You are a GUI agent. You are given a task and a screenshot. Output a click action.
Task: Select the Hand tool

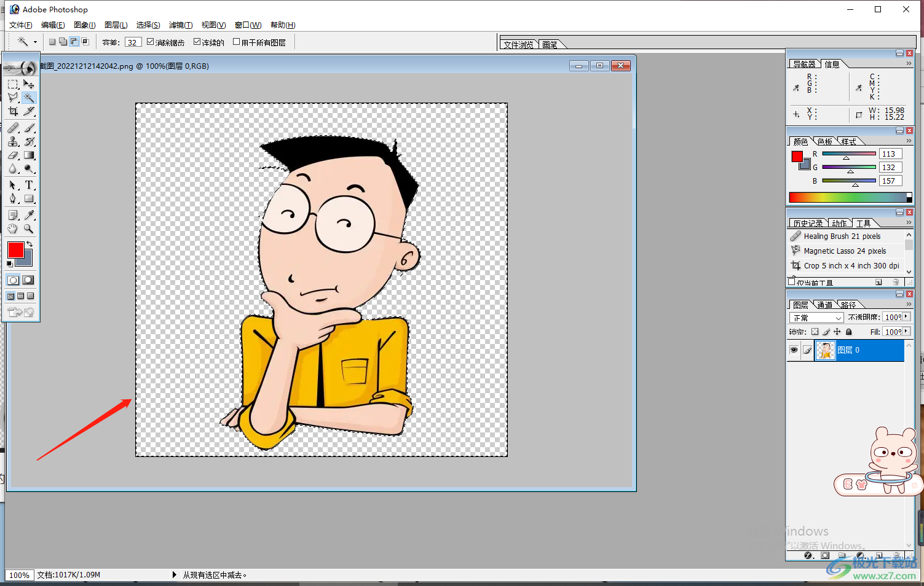[x=13, y=229]
